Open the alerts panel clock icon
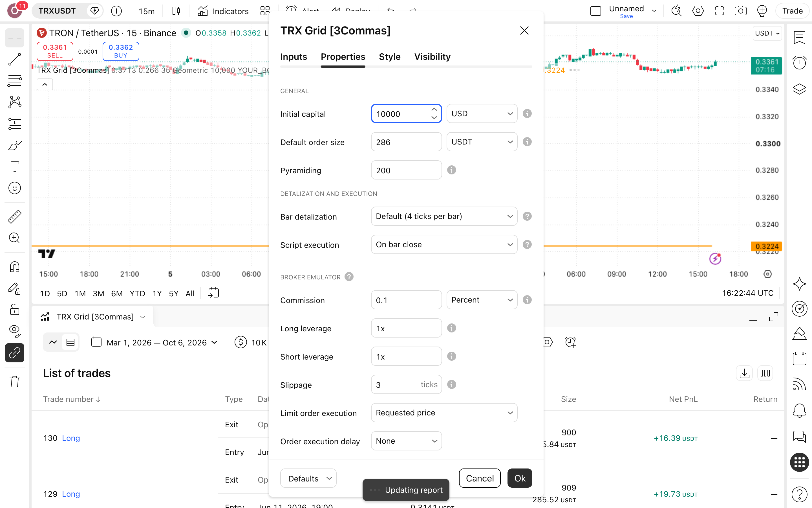Image resolution: width=812 pixels, height=508 pixels. pos(799,62)
